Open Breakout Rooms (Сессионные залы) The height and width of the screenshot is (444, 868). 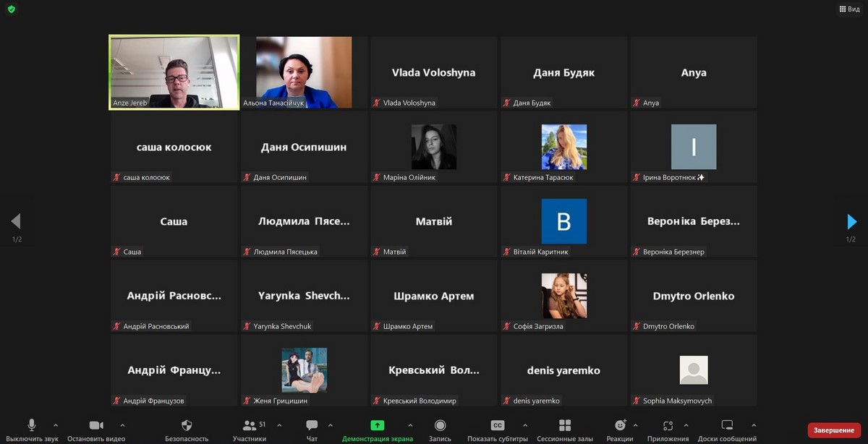(565, 425)
